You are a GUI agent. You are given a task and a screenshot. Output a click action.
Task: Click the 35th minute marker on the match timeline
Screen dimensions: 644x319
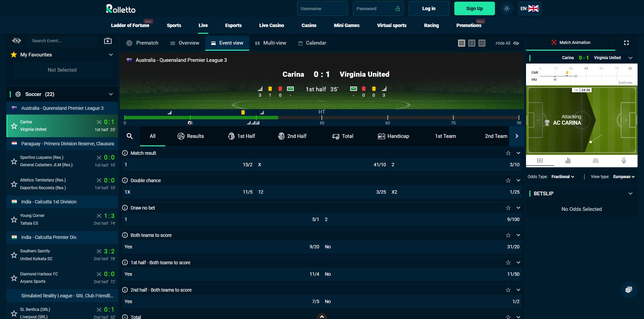click(278, 117)
